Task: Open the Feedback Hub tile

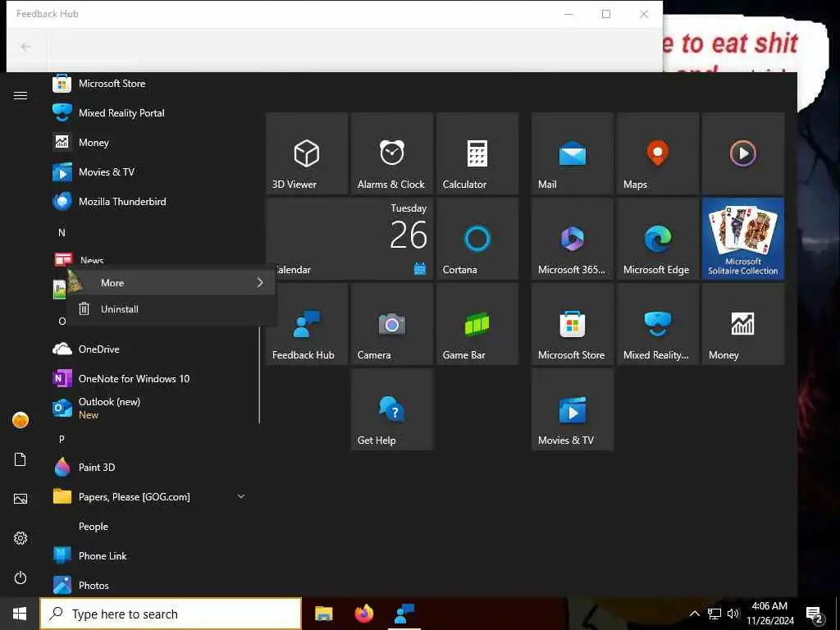Action: 307,324
